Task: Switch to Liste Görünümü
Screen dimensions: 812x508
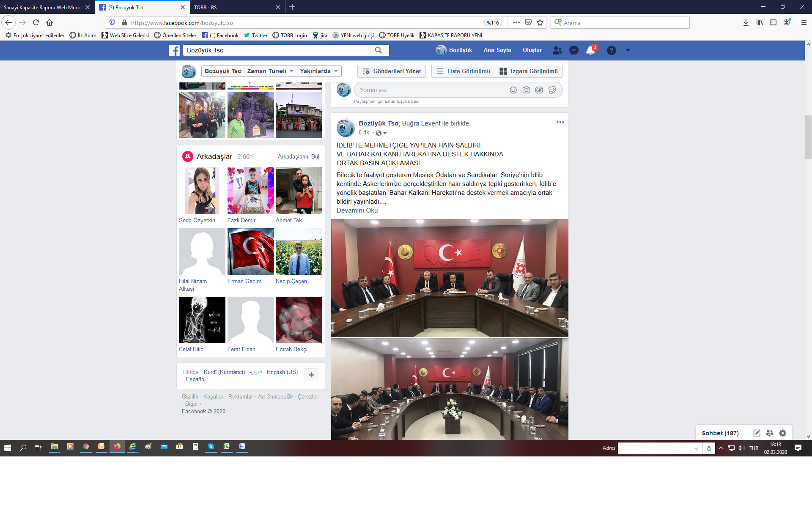Action: pos(463,71)
